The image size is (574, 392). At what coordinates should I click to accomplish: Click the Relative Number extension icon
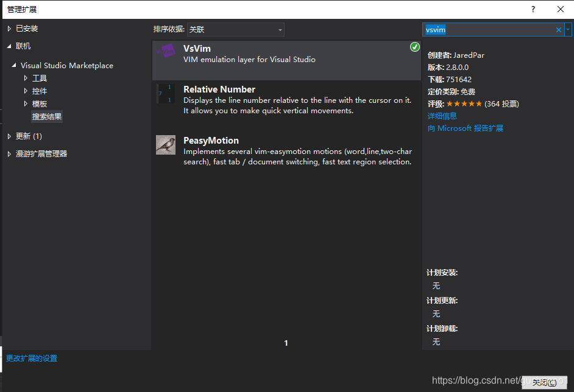pos(166,94)
